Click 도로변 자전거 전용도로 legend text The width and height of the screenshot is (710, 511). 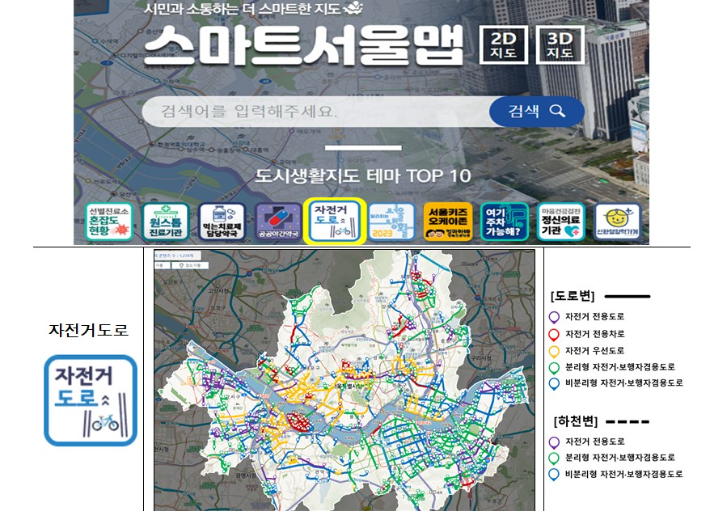pos(595,316)
